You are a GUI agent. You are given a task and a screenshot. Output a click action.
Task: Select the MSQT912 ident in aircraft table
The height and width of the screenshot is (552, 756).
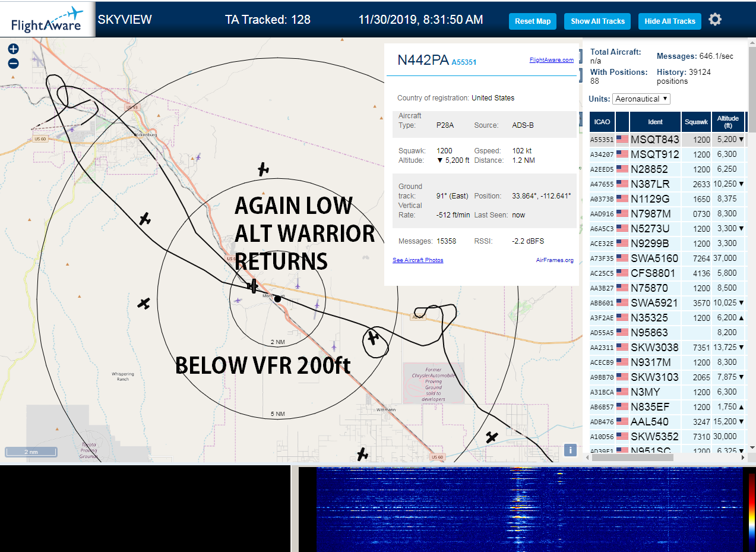(654, 154)
